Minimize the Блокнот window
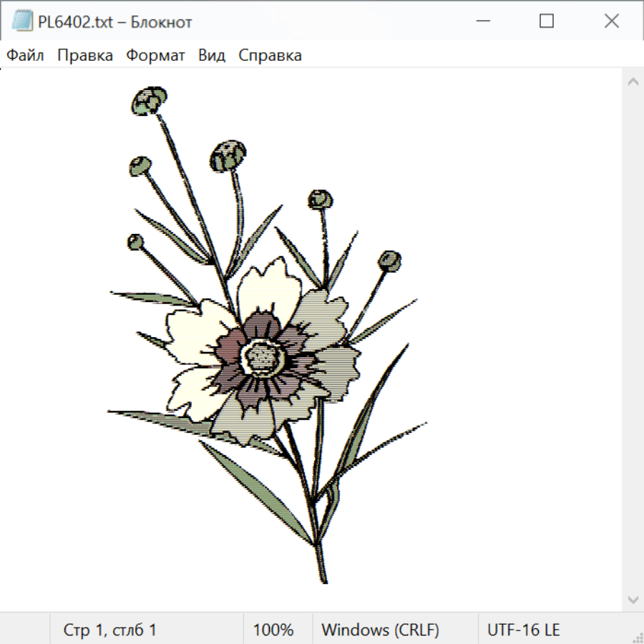 coord(482,21)
